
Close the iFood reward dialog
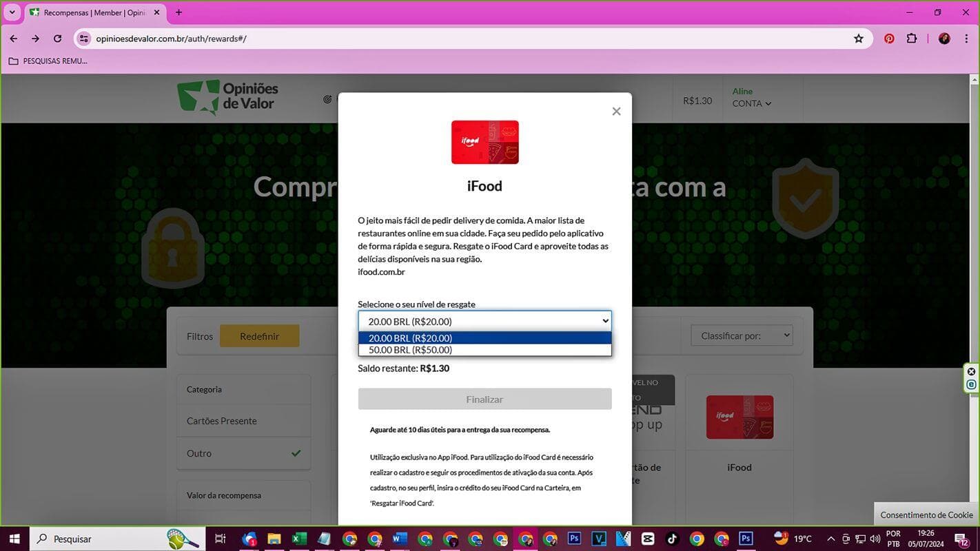pyautogui.click(x=616, y=111)
